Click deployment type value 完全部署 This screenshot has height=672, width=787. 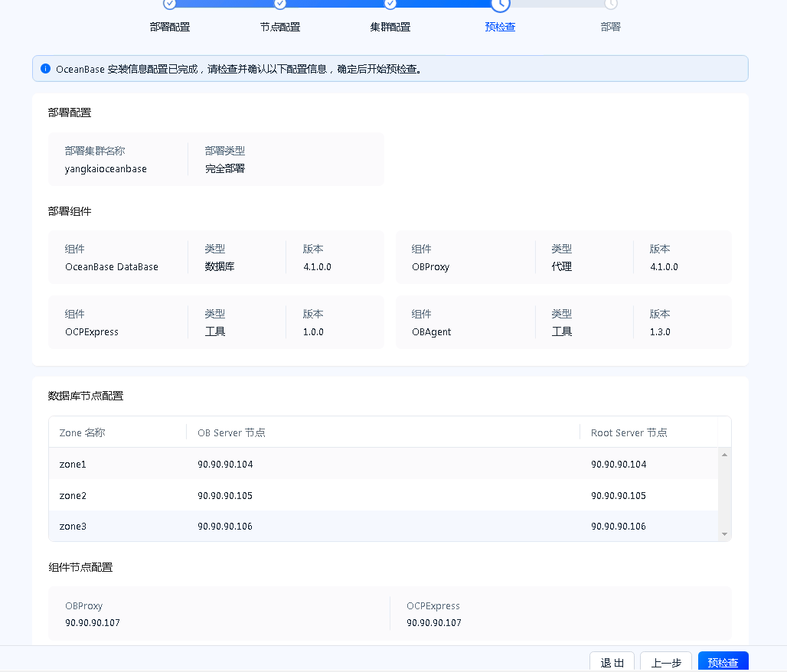click(x=225, y=168)
